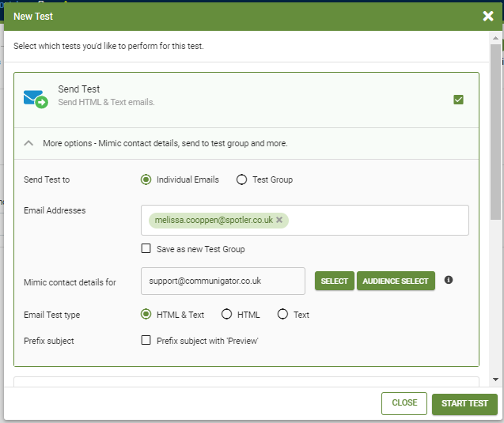Image resolution: width=504 pixels, height=423 pixels.
Task: Select Text only email test type
Action: (282, 315)
